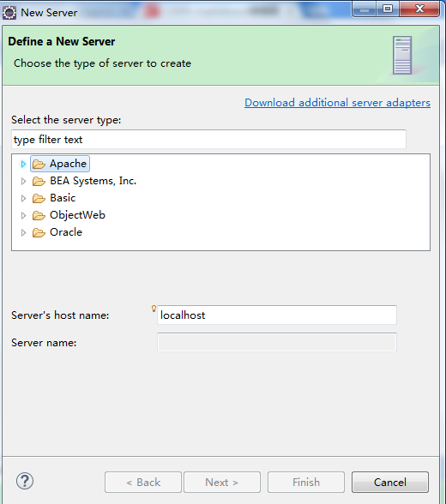Click the BEA Systems folder icon
This screenshot has height=504, width=446.
[39, 182]
